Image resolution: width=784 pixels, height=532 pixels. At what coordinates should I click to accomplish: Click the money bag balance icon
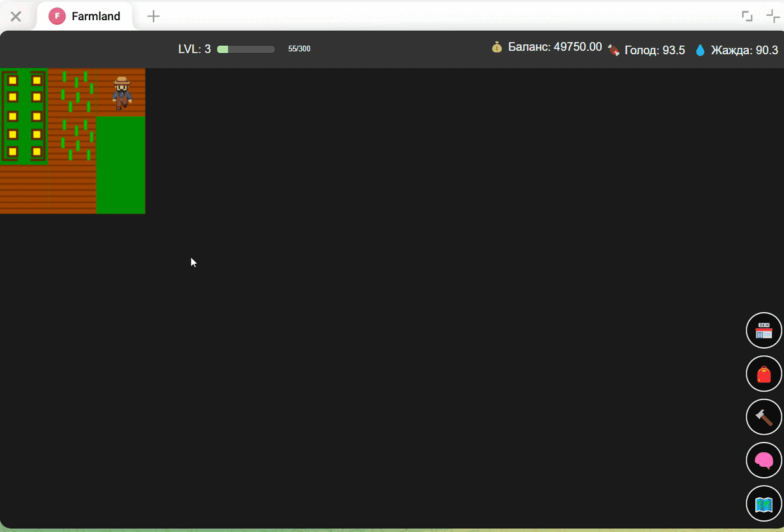(497, 47)
